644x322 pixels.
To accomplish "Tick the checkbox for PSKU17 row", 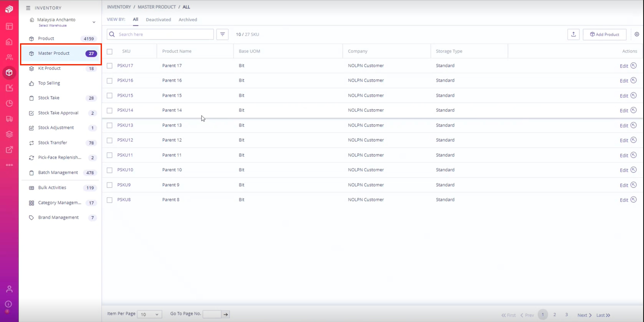I will pos(109,66).
